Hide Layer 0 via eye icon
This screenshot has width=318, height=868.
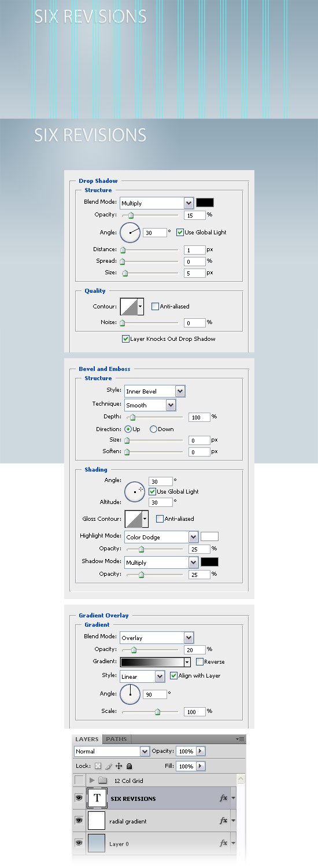point(79,843)
